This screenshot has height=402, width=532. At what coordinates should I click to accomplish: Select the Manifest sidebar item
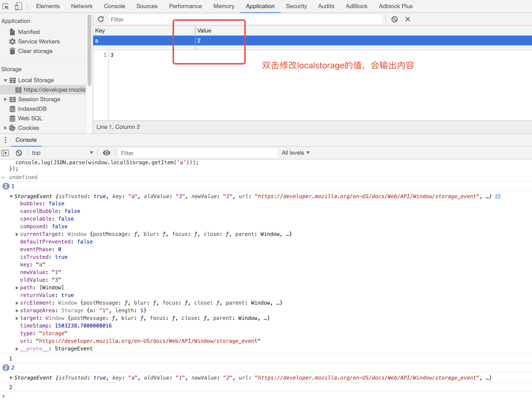[x=29, y=32]
